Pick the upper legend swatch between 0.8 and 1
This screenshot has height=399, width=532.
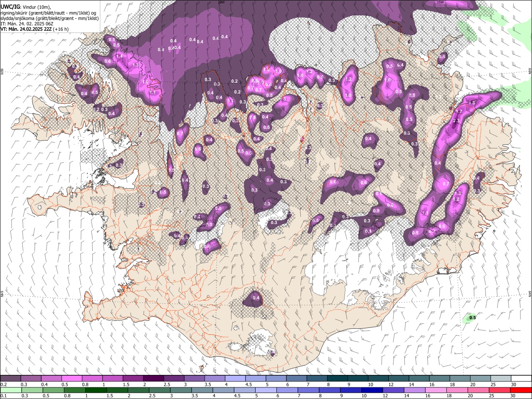pyautogui.click(x=92, y=379)
